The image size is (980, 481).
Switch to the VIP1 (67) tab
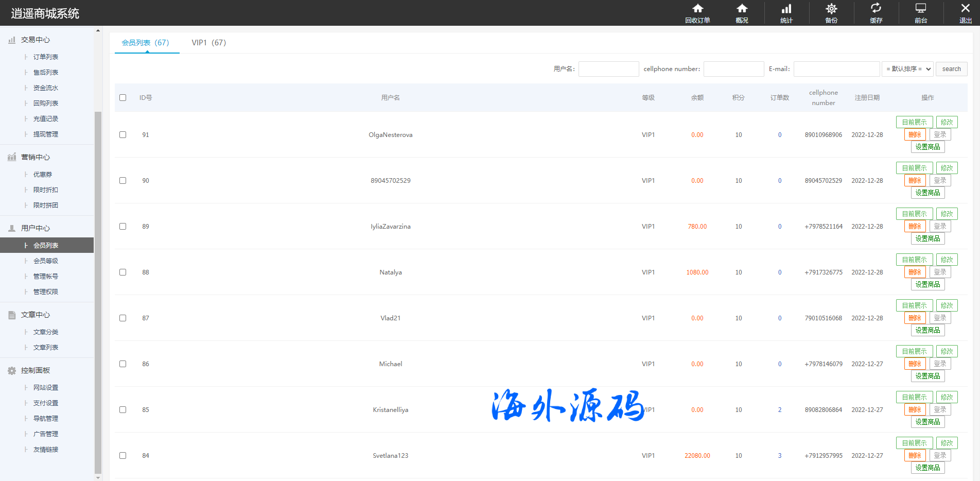point(208,43)
